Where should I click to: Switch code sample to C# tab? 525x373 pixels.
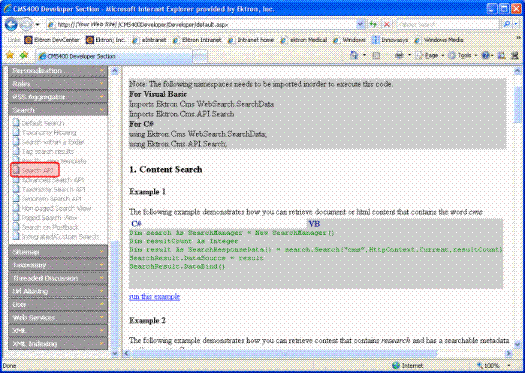[136, 224]
